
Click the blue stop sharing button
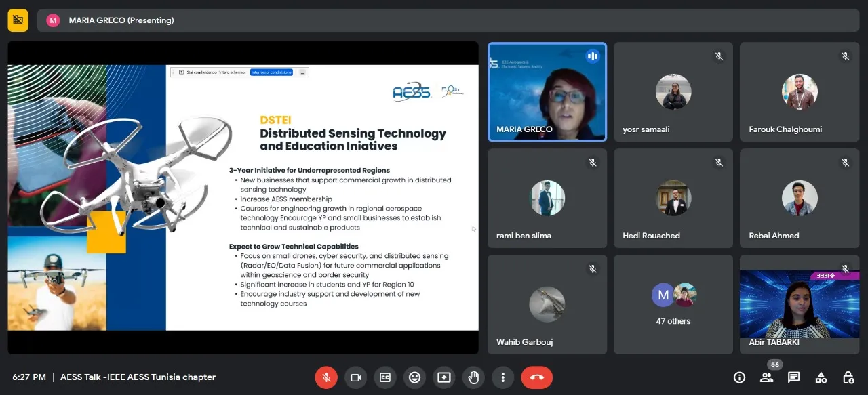click(271, 72)
